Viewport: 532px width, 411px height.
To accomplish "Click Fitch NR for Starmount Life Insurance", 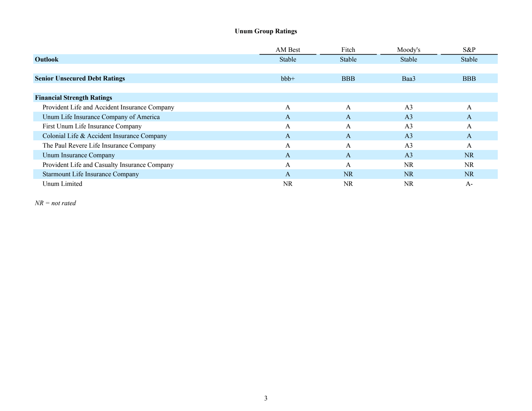I will pyautogui.click(x=348, y=174).
